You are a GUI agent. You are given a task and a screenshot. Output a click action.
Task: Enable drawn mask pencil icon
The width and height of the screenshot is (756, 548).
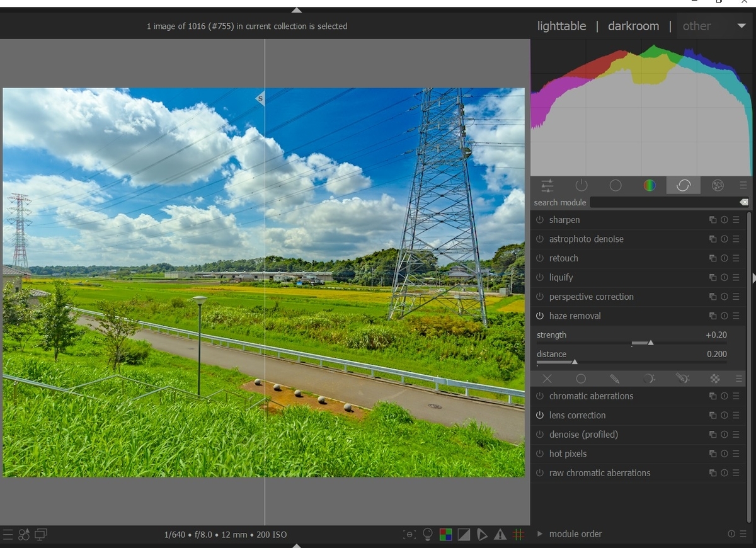(615, 379)
